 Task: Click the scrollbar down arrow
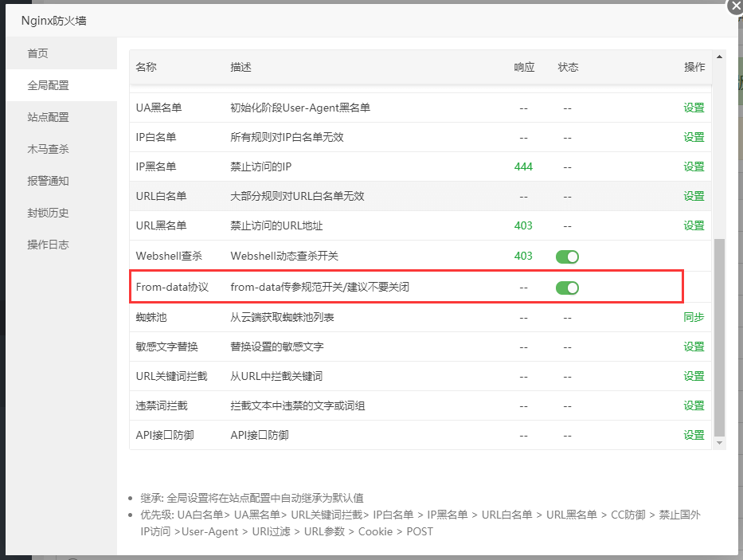pos(719,443)
